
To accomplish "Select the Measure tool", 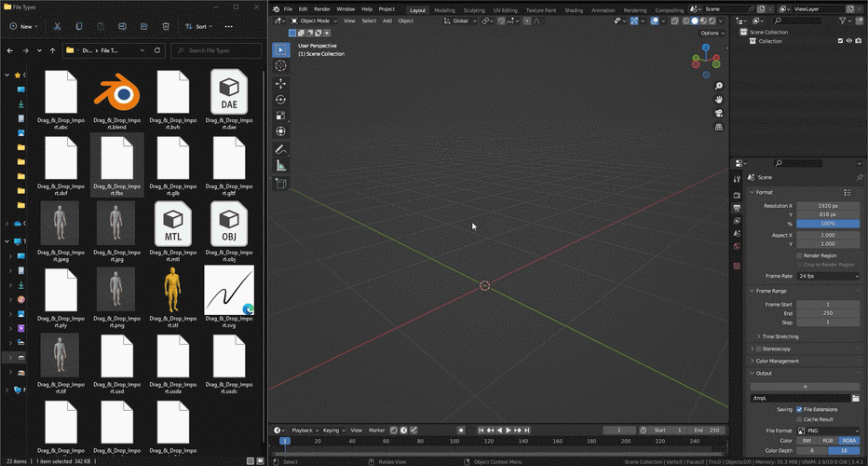I will 280,166.
